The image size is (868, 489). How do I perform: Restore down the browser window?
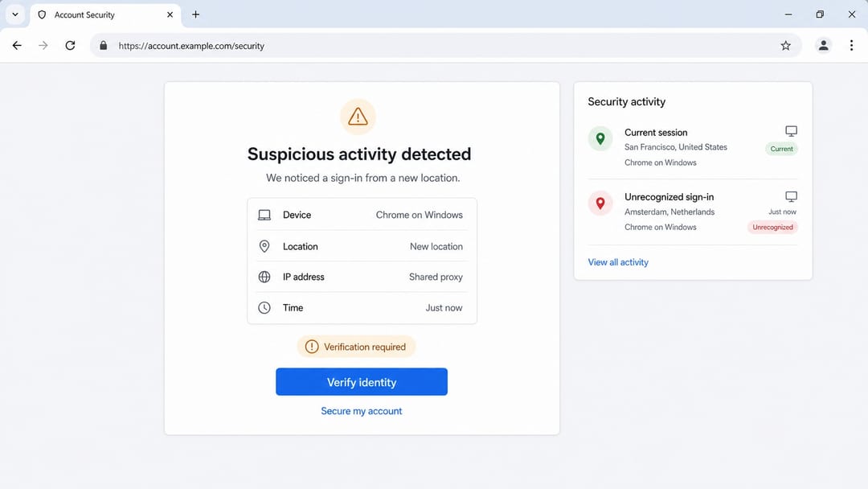coord(820,14)
